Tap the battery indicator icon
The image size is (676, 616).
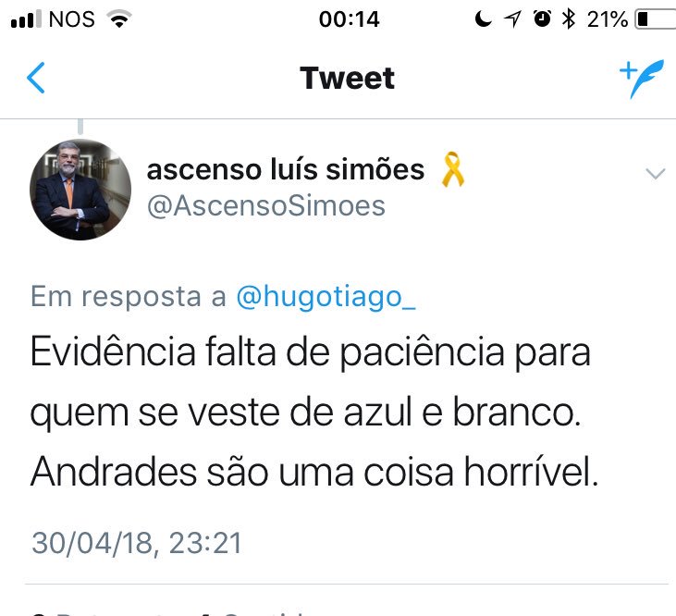[x=656, y=19]
